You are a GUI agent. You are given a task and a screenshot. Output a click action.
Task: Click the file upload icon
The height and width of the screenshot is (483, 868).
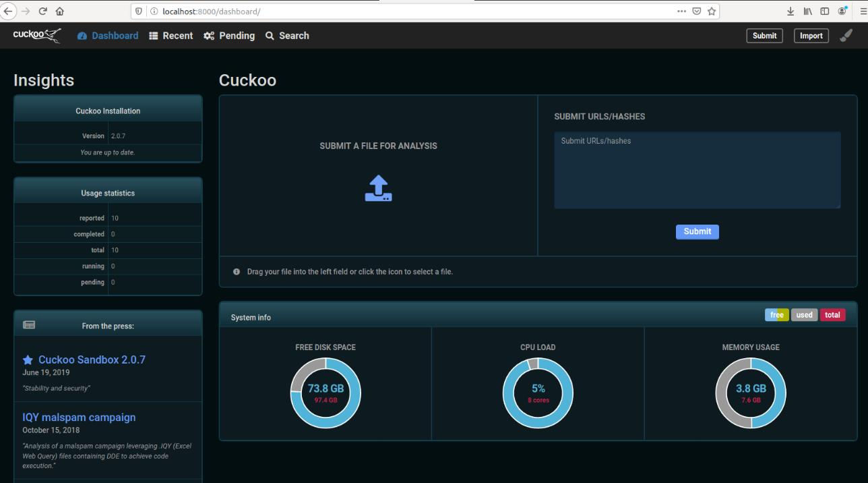378,188
